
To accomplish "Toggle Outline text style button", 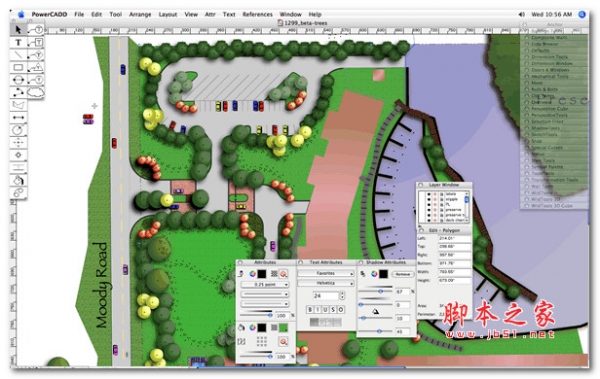I will coord(341,309).
